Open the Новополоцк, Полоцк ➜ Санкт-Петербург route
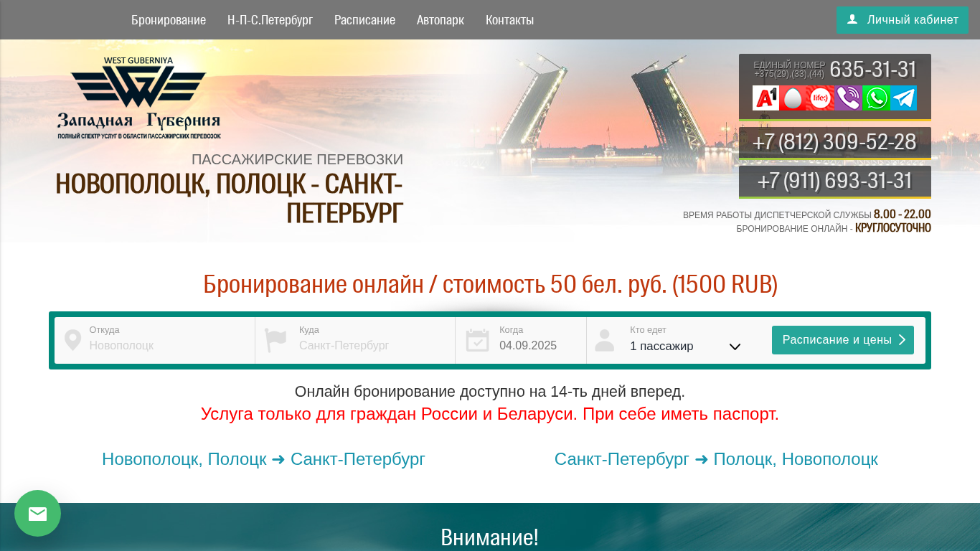The width and height of the screenshot is (980, 551). point(263,459)
